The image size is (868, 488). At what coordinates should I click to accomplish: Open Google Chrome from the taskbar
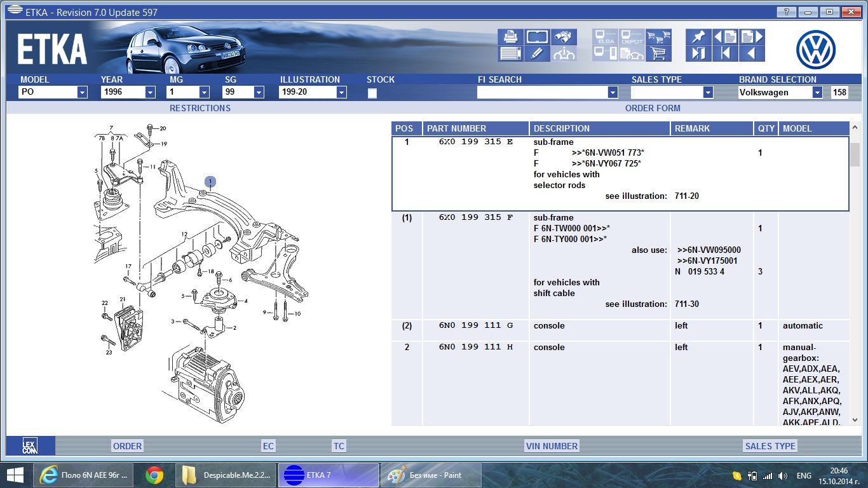[x=154, y=475]
